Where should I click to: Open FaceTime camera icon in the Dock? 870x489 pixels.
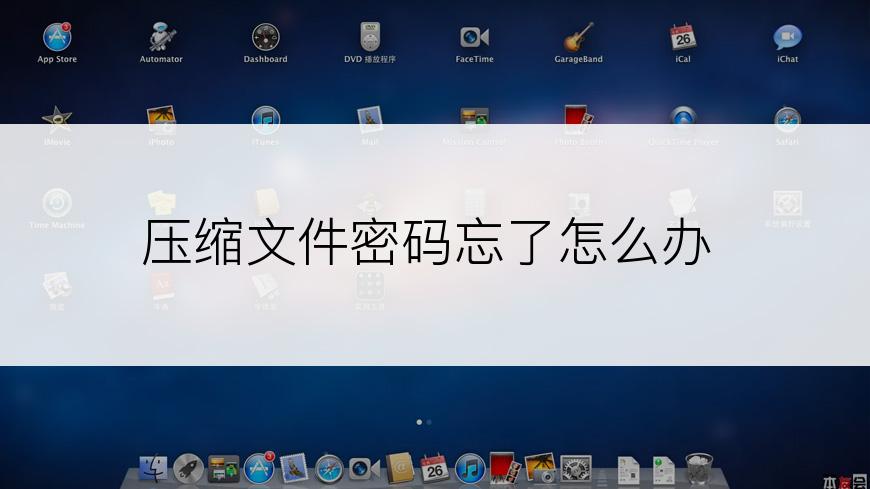pos(364,469)
